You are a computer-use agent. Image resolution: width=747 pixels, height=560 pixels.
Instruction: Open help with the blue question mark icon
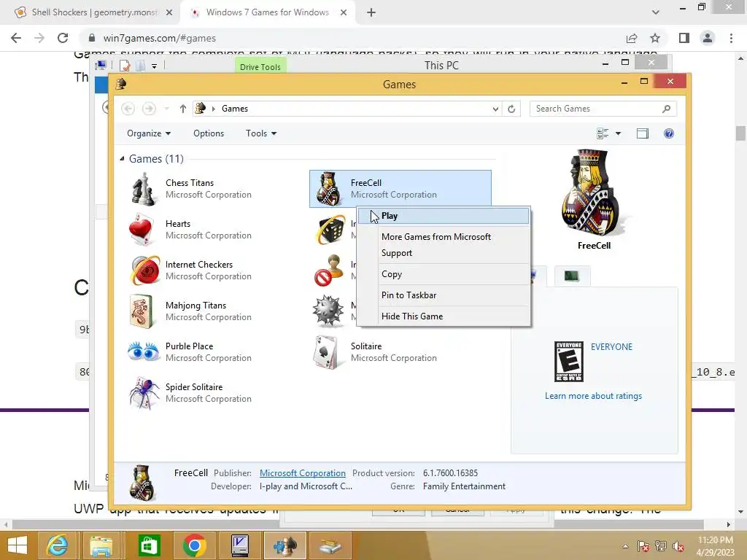669,133
